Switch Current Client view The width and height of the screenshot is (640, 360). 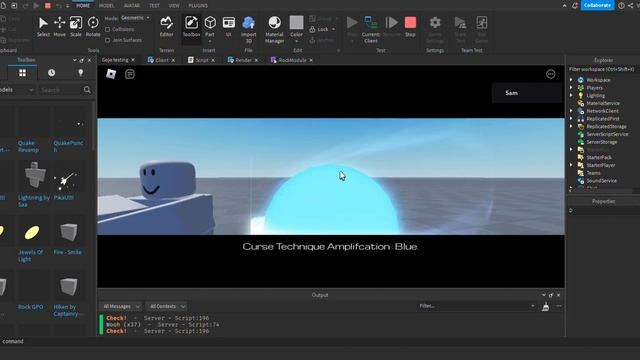click(x=371, y=29)
